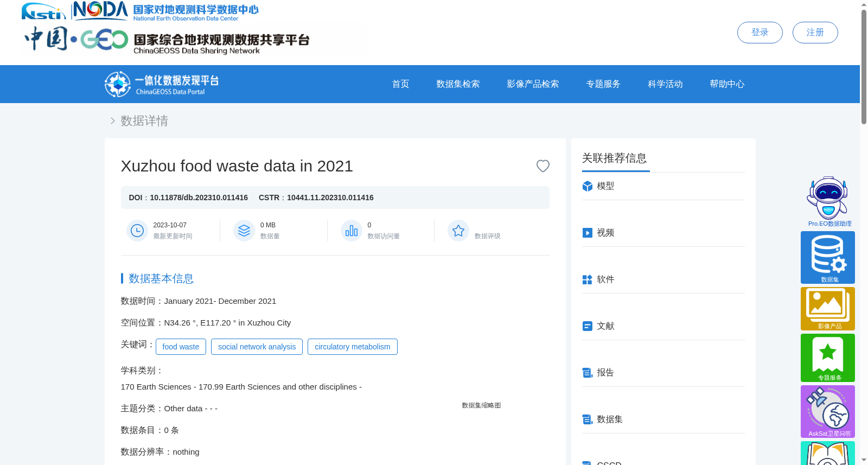Screen dimensions: 868x465
Task: Open the 专题服务 star sidebar icon
Action: (x=828, y=358)
